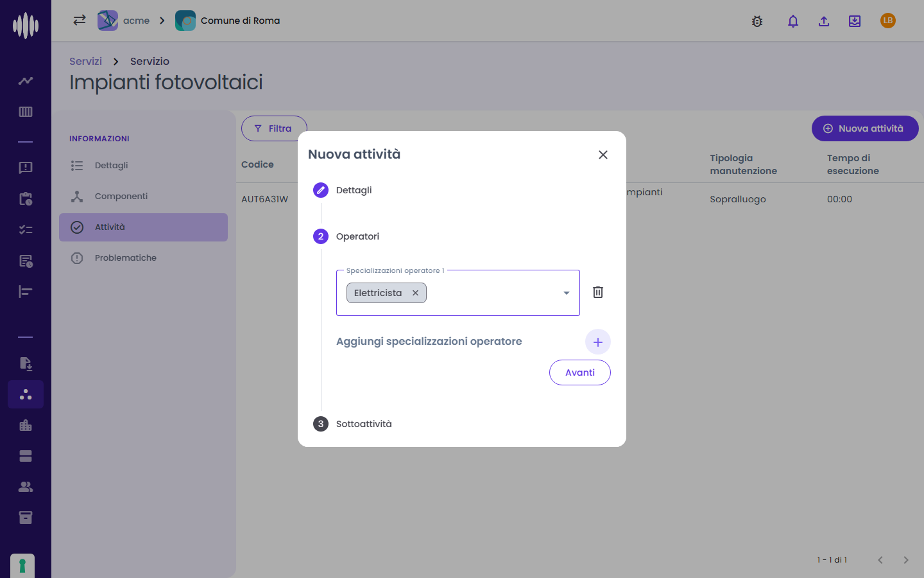Click the highlighted three-dots services icon

(26, 394)
